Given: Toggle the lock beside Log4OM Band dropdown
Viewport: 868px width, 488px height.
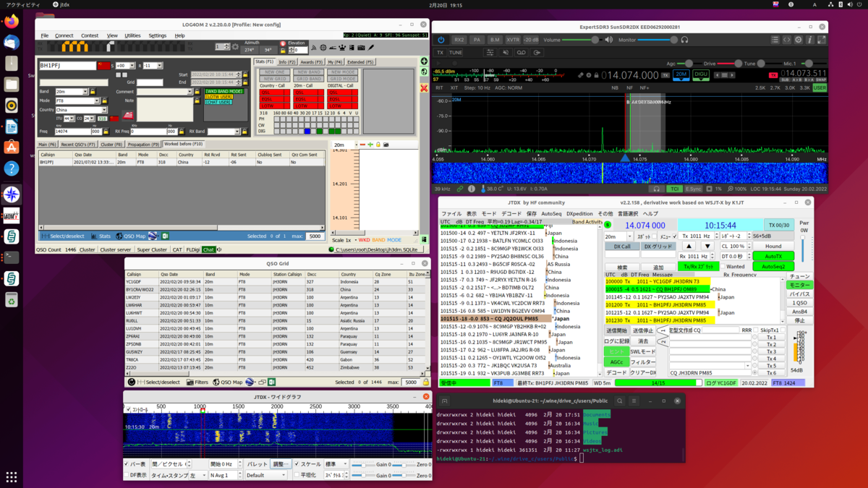Looking at the screenshot, I should [93, 92].
